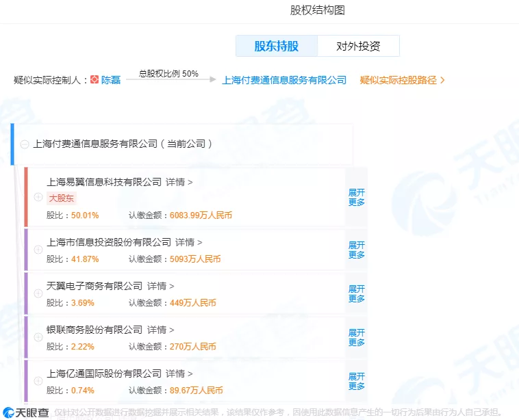This screenshot has width=519, height=420.
Task: Click the 银联商务股份有限公司 shareholder name
Action: click(x=94, y=330)
